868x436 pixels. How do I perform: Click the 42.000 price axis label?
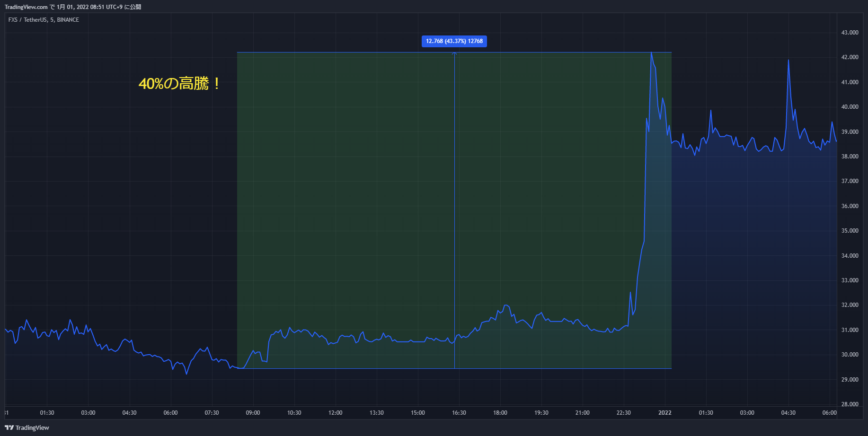850,57
